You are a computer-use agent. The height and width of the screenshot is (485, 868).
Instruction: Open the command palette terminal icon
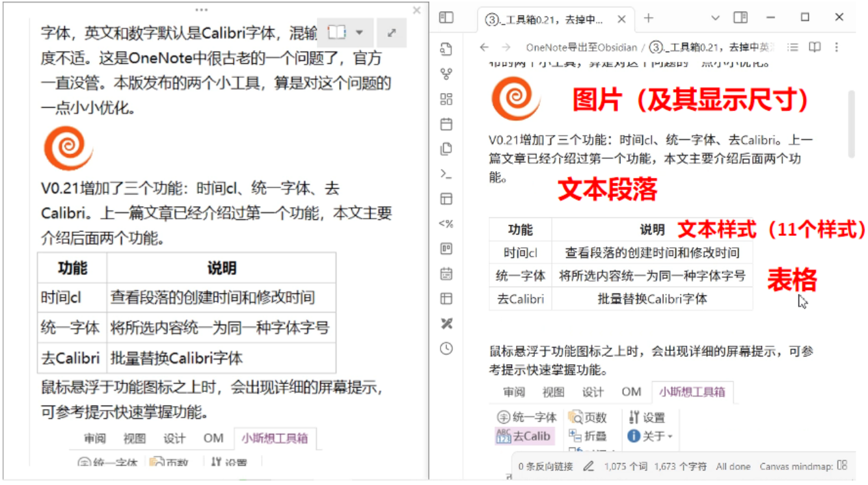446,174
